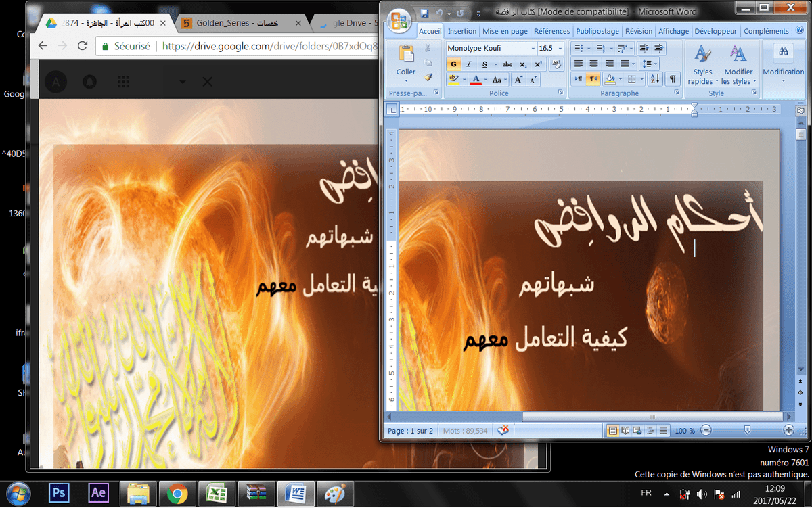Click the proofing errors icon in status bar

coord(503,430)
